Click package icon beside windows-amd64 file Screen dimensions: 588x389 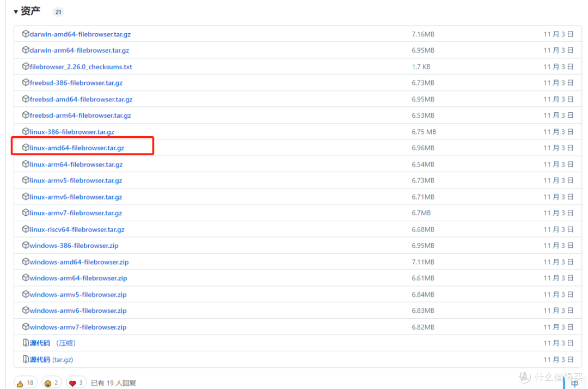coord(26,262)
